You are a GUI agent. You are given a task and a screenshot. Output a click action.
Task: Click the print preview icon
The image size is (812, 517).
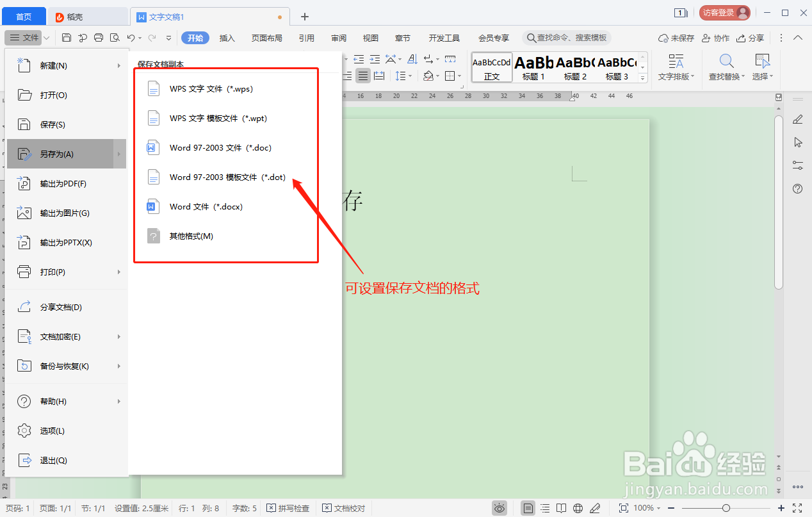[115, 38]
